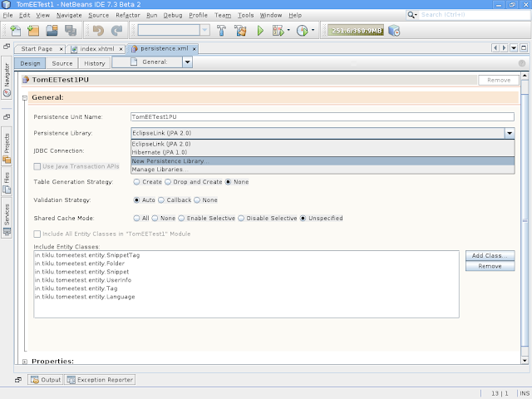
Task: Switch to the Source view tab
Action: 62,63
